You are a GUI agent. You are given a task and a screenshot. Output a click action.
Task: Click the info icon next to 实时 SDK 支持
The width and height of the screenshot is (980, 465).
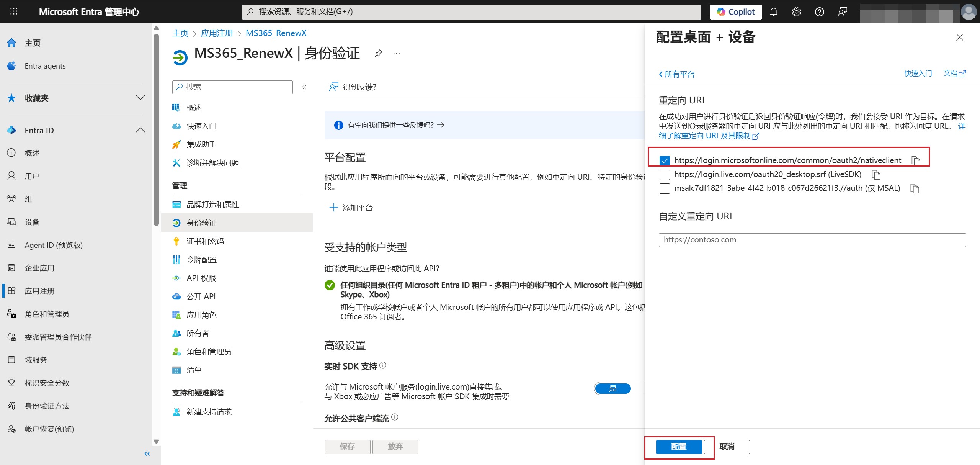point(383,365)
